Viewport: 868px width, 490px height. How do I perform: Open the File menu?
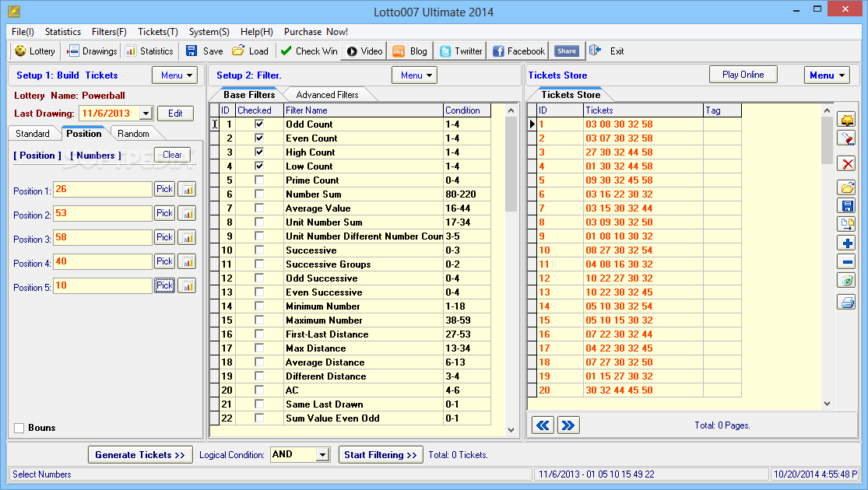tap(23, 32)
